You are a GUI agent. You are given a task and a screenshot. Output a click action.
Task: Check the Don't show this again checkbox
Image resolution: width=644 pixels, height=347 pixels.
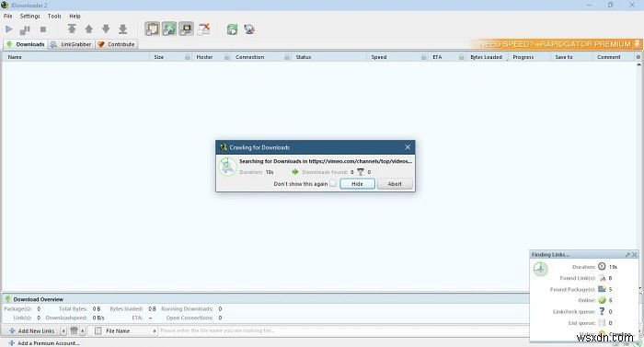point(333,183)
